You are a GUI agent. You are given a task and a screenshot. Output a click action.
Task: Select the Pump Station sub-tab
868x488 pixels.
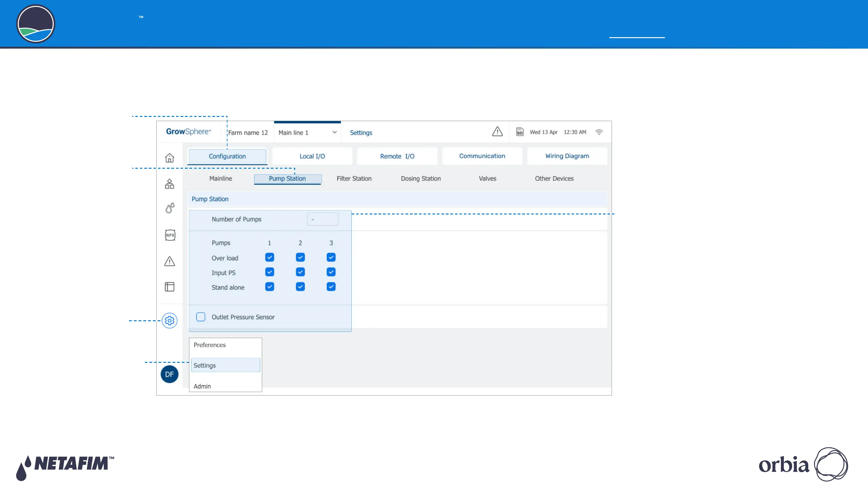(288, 179)
